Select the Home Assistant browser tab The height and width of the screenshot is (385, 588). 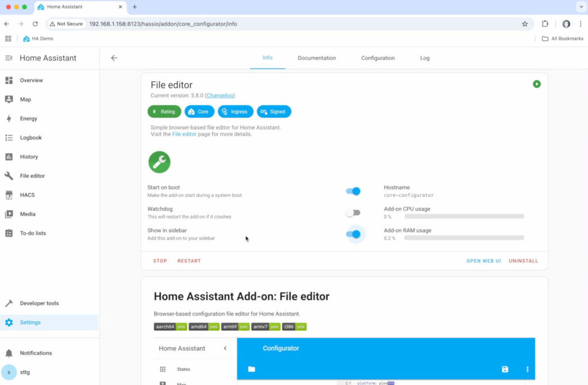(80, 7)
